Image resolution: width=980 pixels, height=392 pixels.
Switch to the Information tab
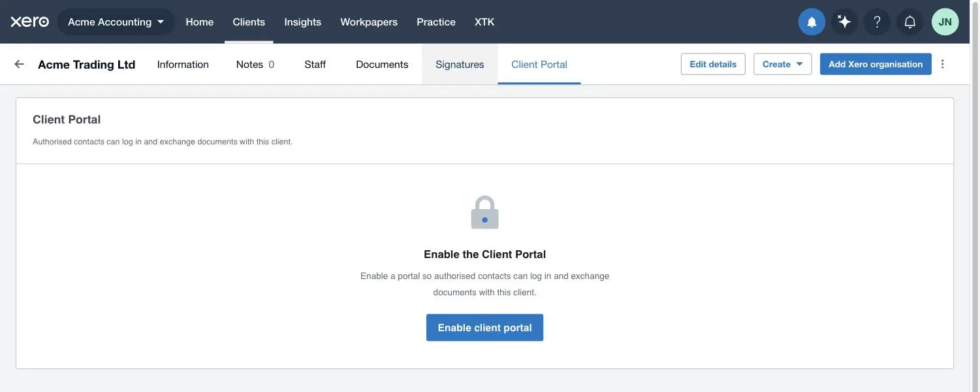point(183,64)
